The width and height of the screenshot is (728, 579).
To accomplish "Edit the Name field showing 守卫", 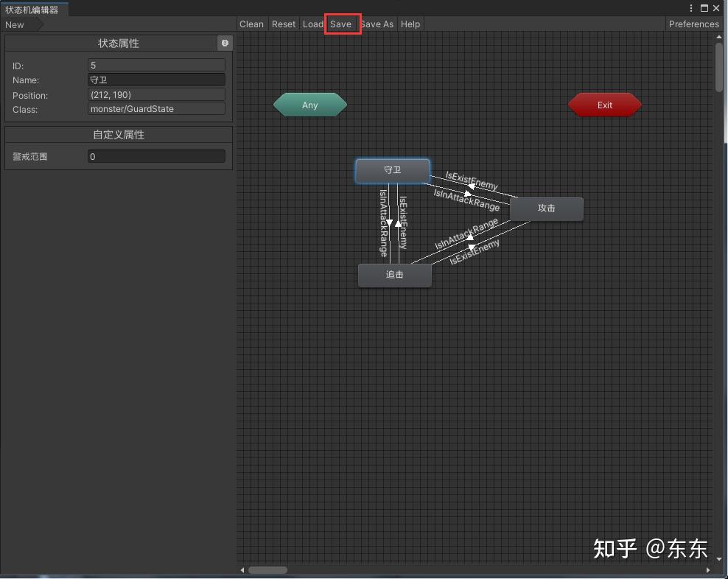I will pyautogui.click(x=155, y=80).
